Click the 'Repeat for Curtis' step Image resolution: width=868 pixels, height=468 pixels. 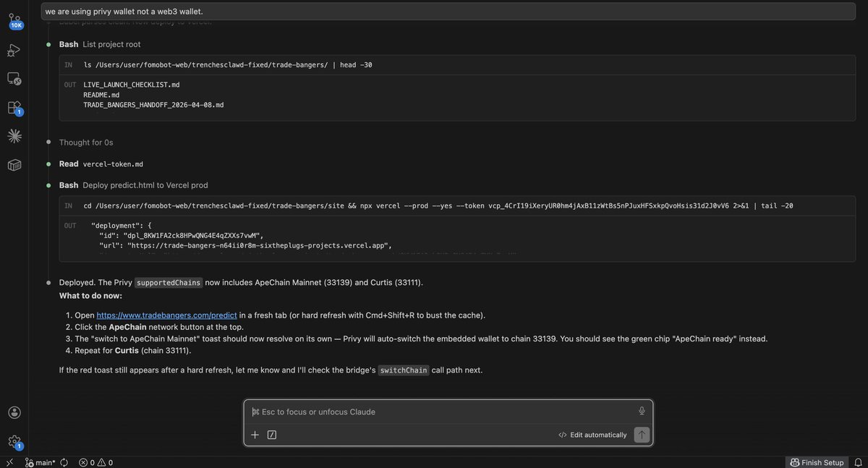click(x=133, y=350)
